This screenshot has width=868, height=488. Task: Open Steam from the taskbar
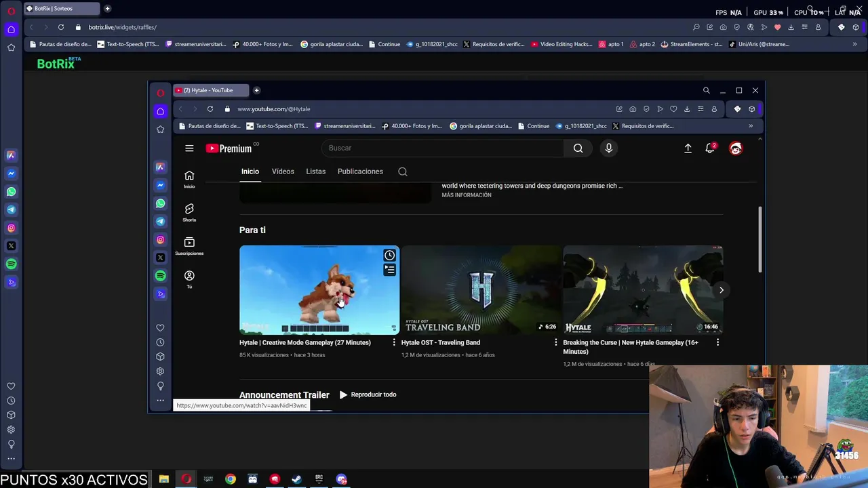pyautogui.click(x=296, y=479)
